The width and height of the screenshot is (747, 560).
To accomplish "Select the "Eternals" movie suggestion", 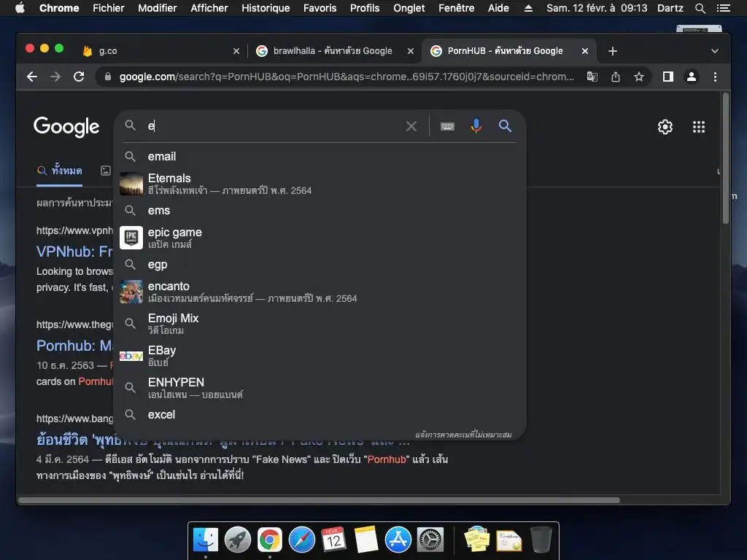I will [x=320, y=184].
